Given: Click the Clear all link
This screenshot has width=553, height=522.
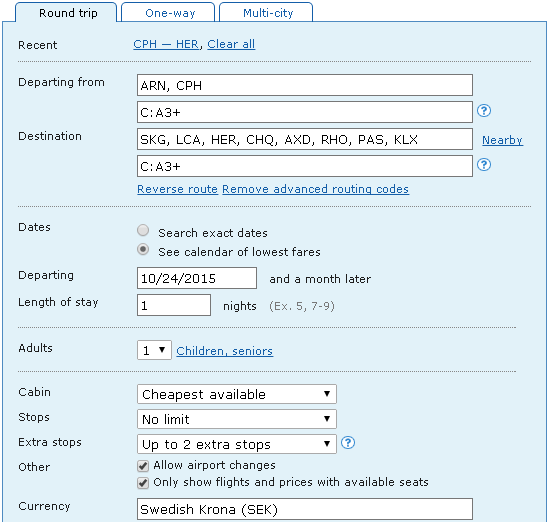Looking at the screenshot, I should 231,44.
